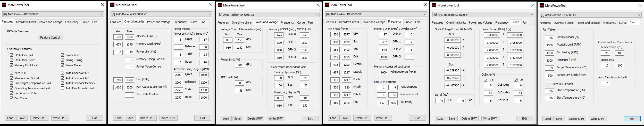Open GPU selector dropdown in Curve window
This screenshot has height=126, width=644.
483,15
